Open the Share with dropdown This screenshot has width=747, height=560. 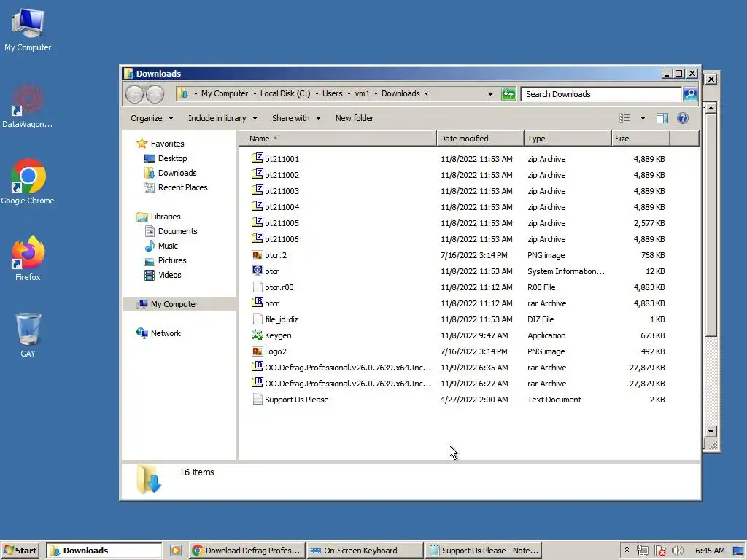click(x=296, y=118)
